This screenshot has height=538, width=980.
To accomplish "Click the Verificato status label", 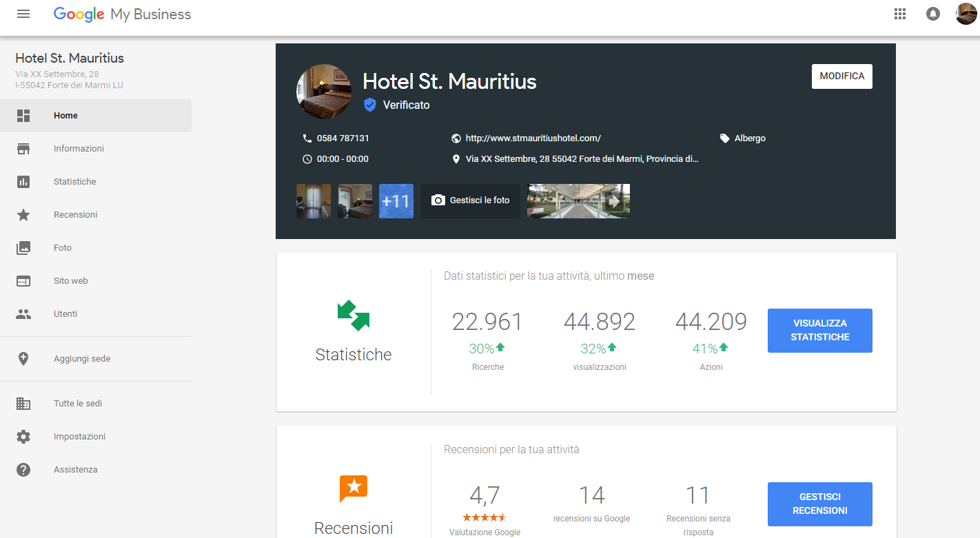I will click(x=407, y=105).
